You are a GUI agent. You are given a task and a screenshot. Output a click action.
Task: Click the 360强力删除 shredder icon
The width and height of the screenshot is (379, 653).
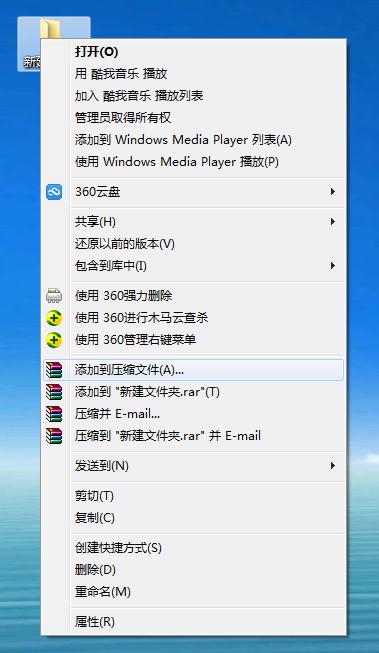pos(54,296)
